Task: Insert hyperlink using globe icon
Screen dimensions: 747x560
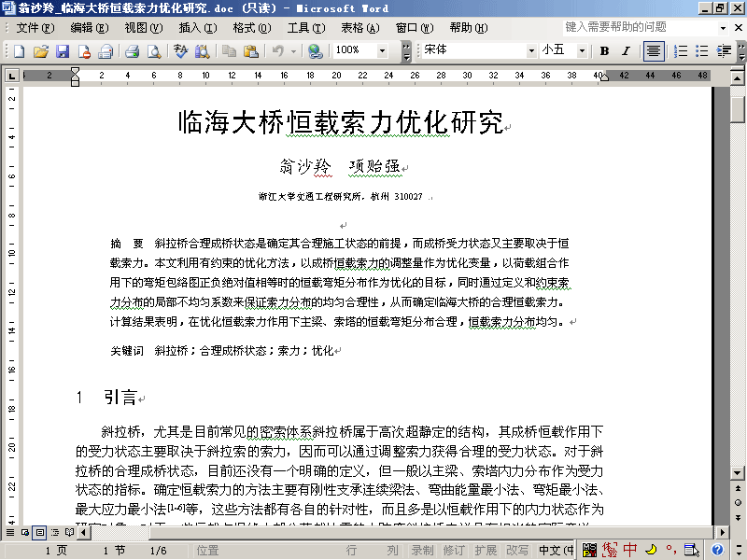Action: click(x=315, y=51)
